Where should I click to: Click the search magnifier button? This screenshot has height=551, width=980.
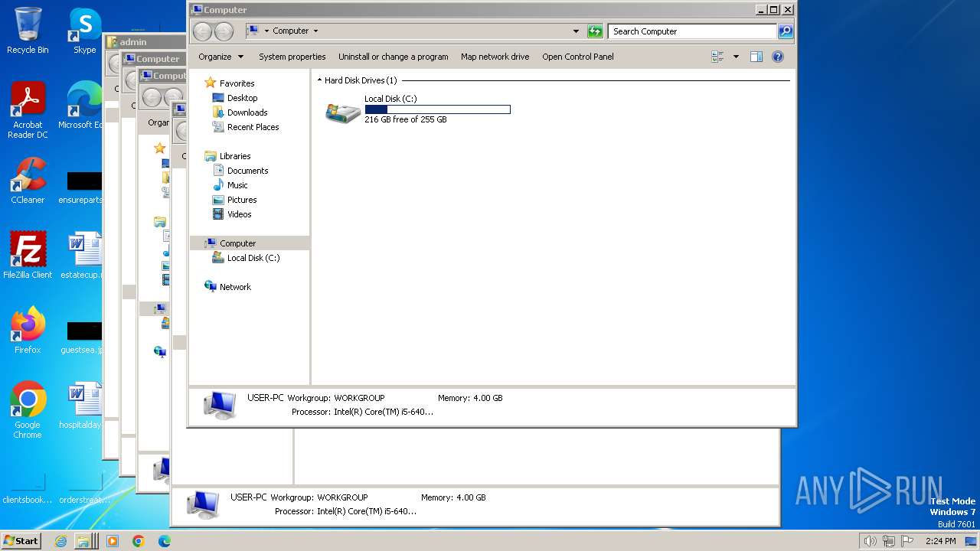785,31
